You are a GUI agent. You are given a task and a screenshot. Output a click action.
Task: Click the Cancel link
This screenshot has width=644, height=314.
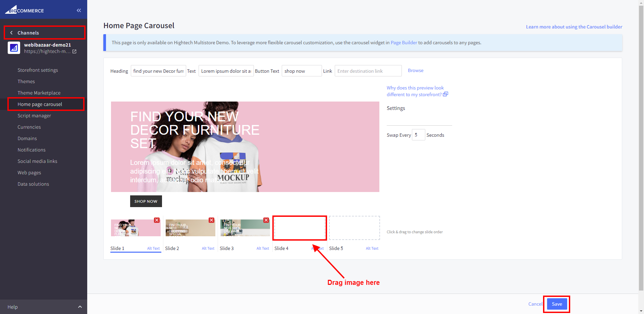point(535,304)
